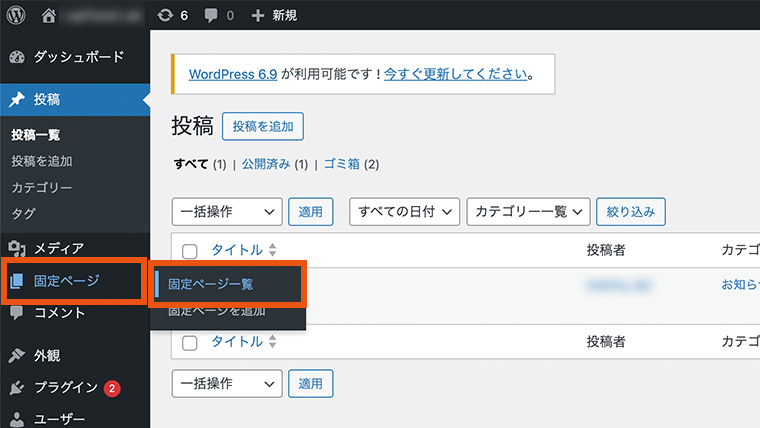Click the 投稿者 column header text
The width and height of the screenshot is (760, 428).
click(x=606, y=250)
